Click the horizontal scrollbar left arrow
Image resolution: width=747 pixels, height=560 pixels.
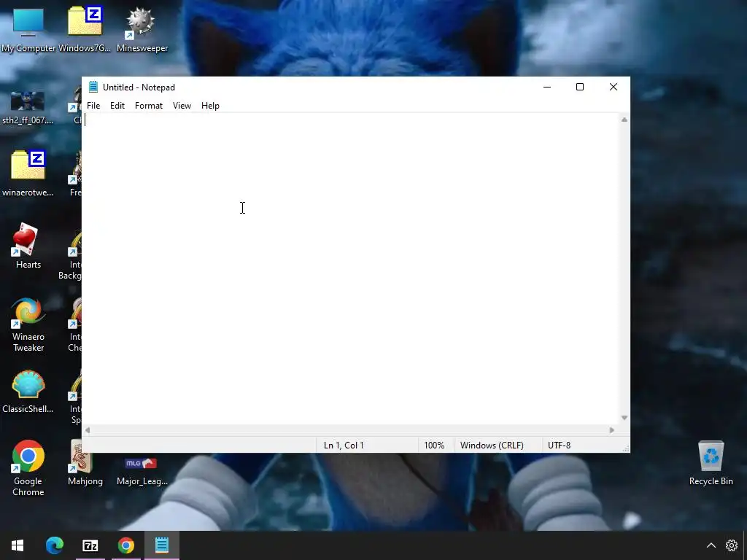[x=88, y=430]
